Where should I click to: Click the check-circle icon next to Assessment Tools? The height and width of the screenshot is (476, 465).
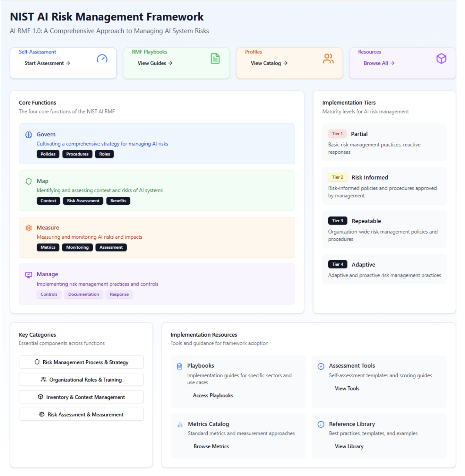pyautogui.click(x=321, y=366)
